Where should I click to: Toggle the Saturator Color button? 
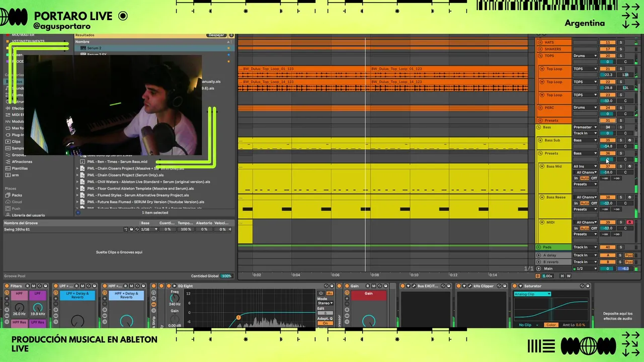pos(551,325)
